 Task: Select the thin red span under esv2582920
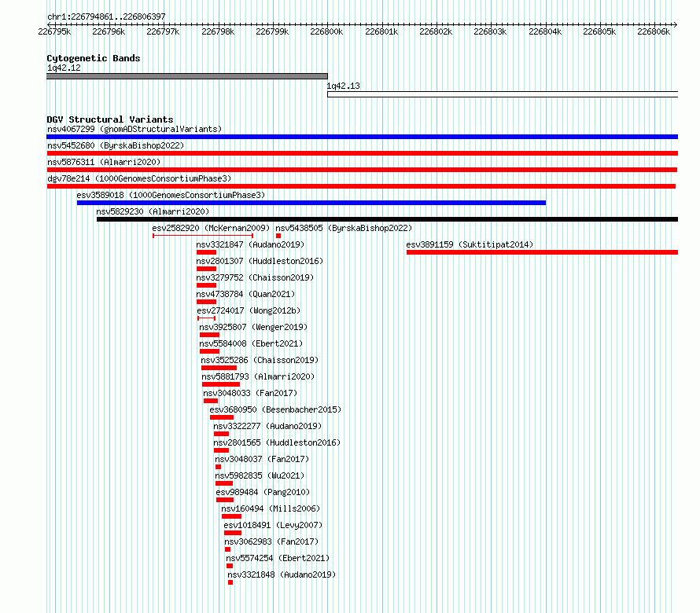point(203,236)
